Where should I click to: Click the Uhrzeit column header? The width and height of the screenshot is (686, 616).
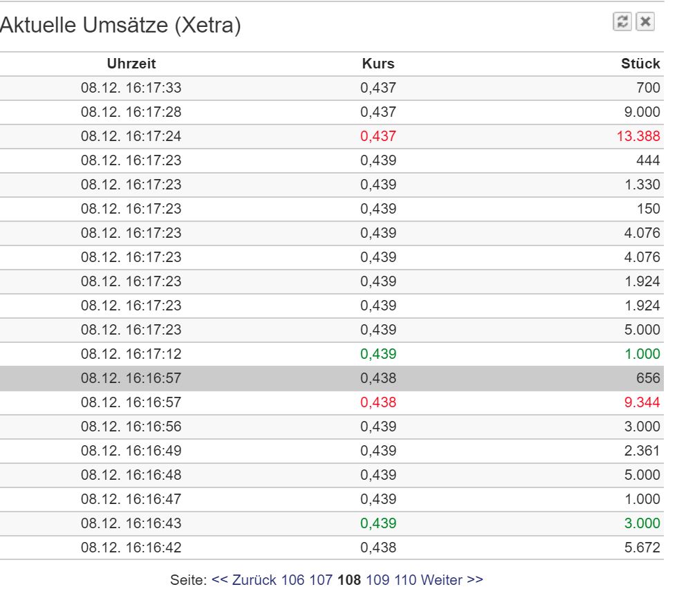click(131, 64)
